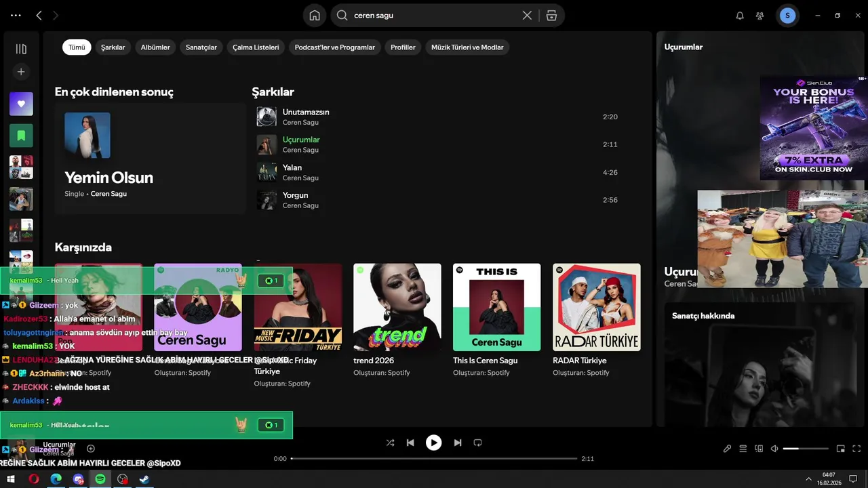Screen dimensions: 868x488
Task: Click the search field containing 'ceren sagu'
Action: pos(434,15)
